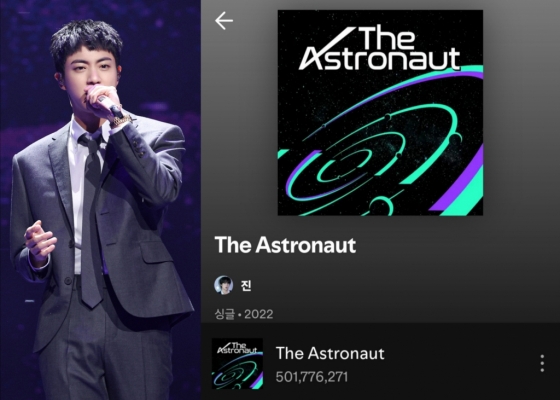Click the 501,776,271 play count
Screen dimensions: 560x400
312,377
